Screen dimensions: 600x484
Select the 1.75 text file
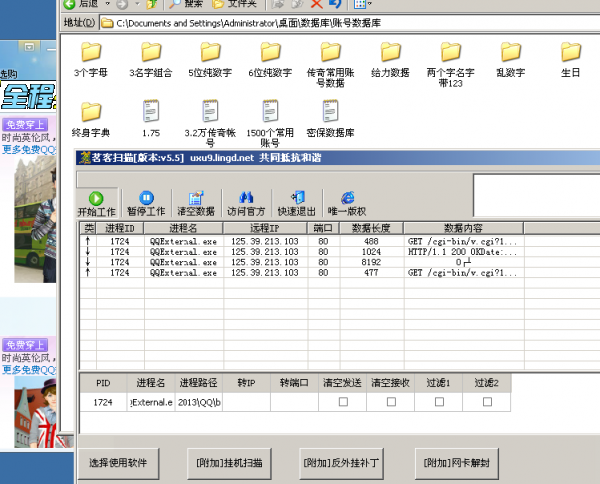point(151,119)
